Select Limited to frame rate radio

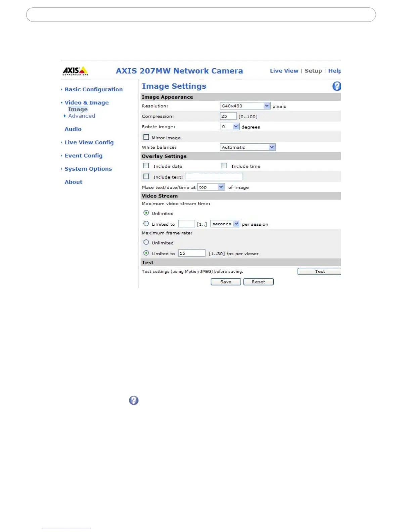146,253
